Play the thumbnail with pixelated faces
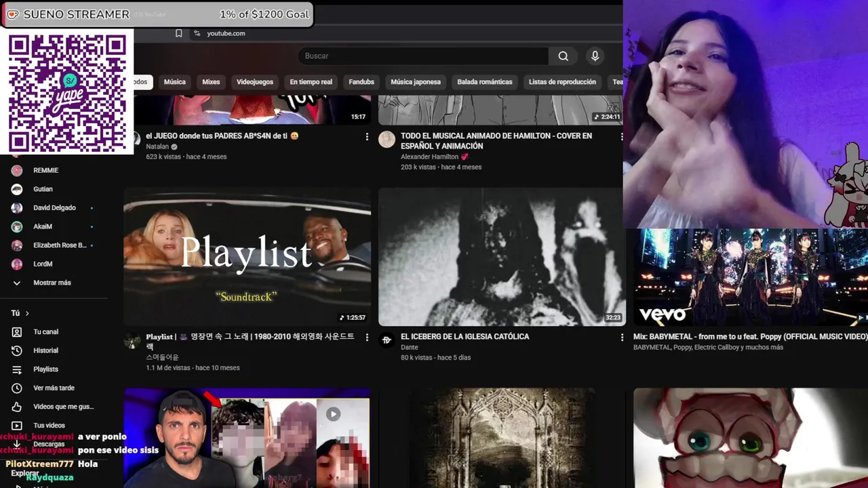Screen dimensions: 868x488 (x=247, y=438)
